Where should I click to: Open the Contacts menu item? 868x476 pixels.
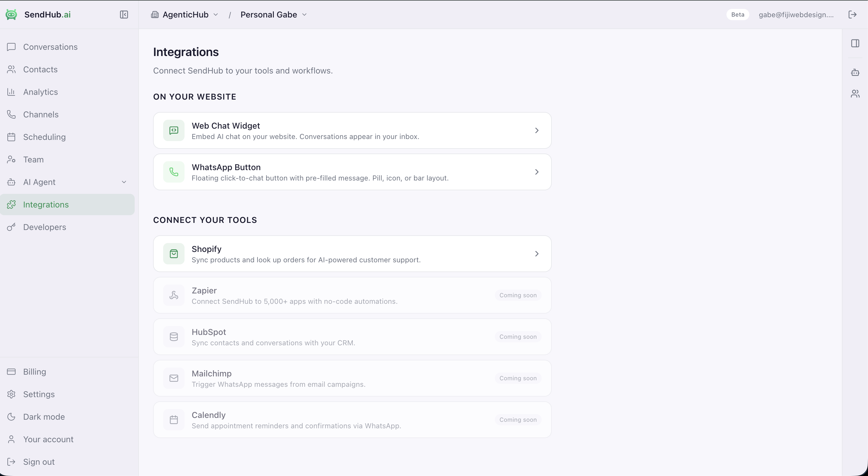67,69
